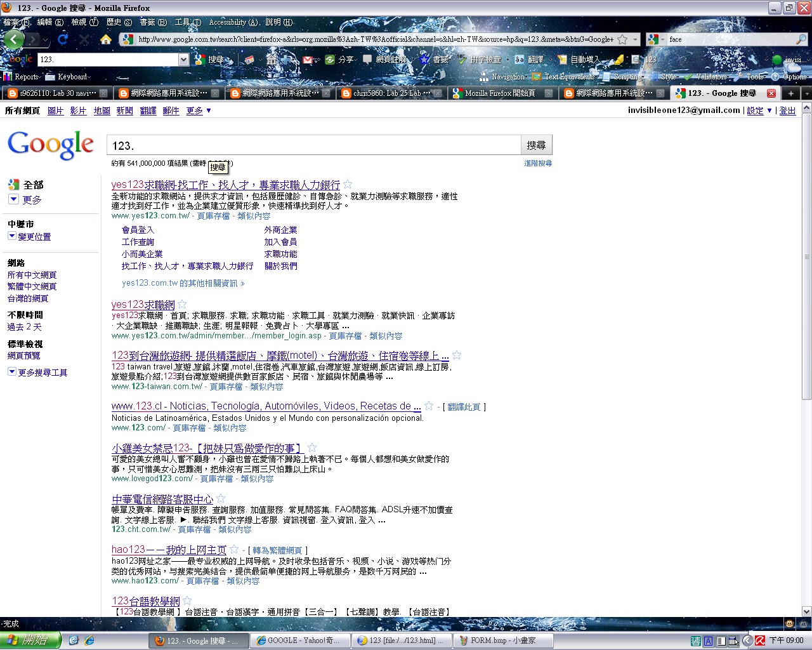Viewport: 812px width, 650px height.
Task: Click the 翻譯此頁 link for 123.cl
Action: pos(464,407)
